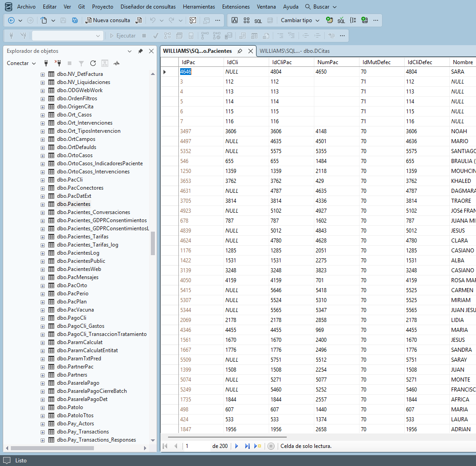This screenshot has width=476, height=466.
Task: Select dbo.OrtoCasos_Intervenciones in tree
Action: pos(93,172)
